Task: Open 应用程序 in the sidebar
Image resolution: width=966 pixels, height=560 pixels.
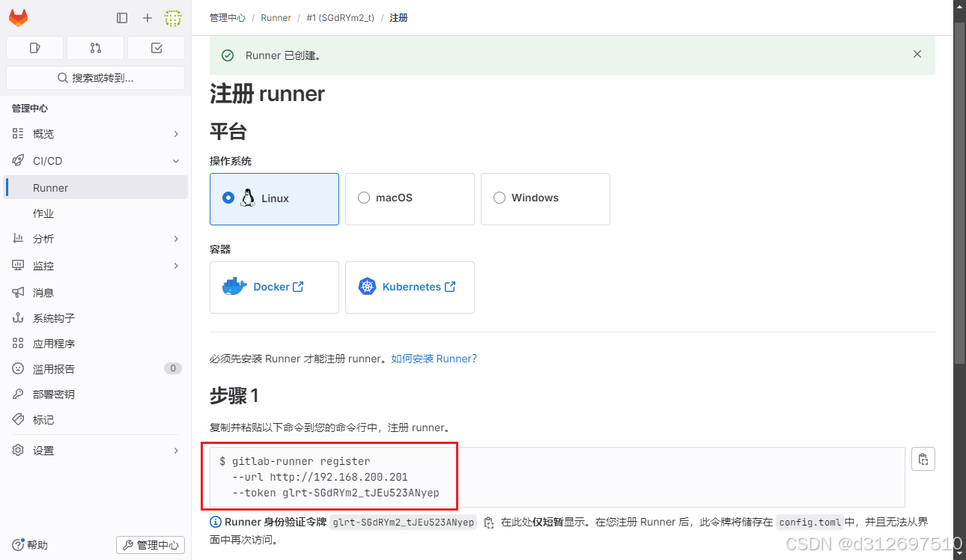Action: [95, 344]
